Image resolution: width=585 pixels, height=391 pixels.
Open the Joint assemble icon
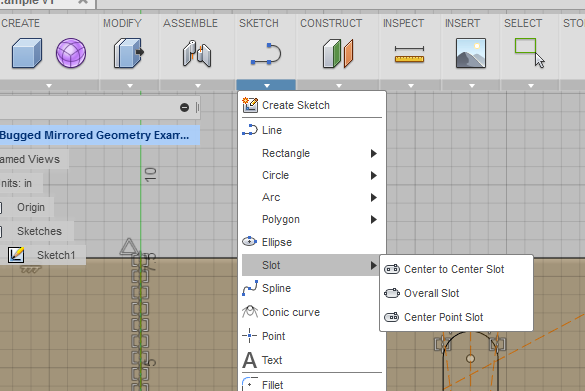197,54
